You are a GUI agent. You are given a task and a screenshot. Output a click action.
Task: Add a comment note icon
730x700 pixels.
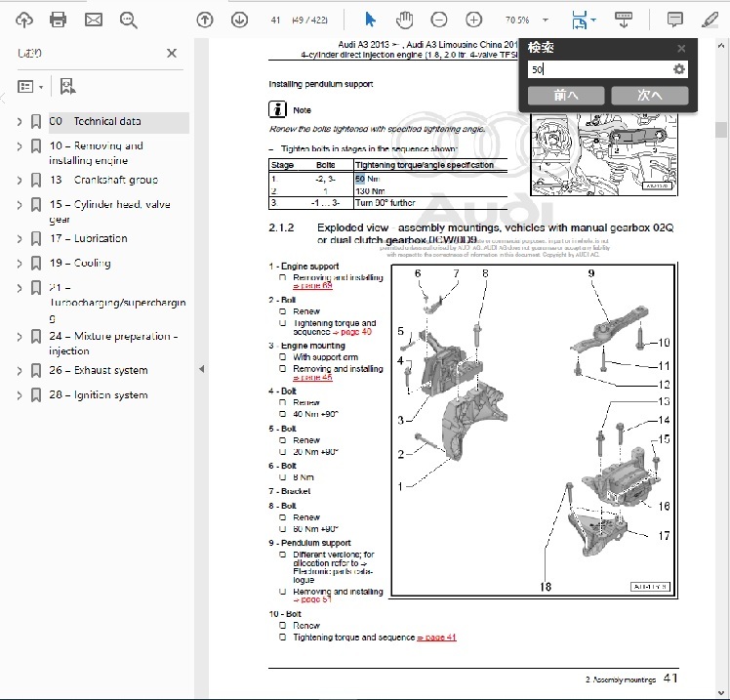[674, 20]
